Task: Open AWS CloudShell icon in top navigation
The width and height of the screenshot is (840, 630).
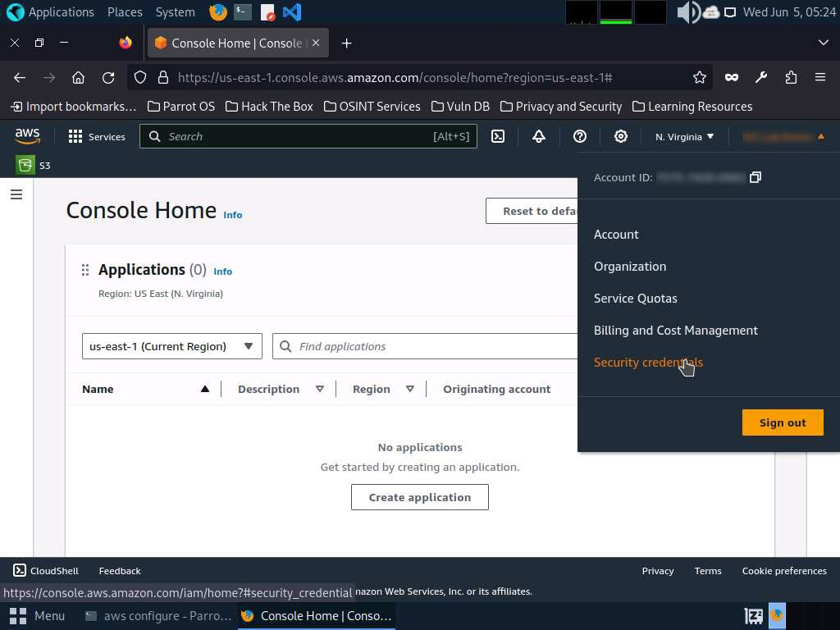Action: (x=498, y=137)
